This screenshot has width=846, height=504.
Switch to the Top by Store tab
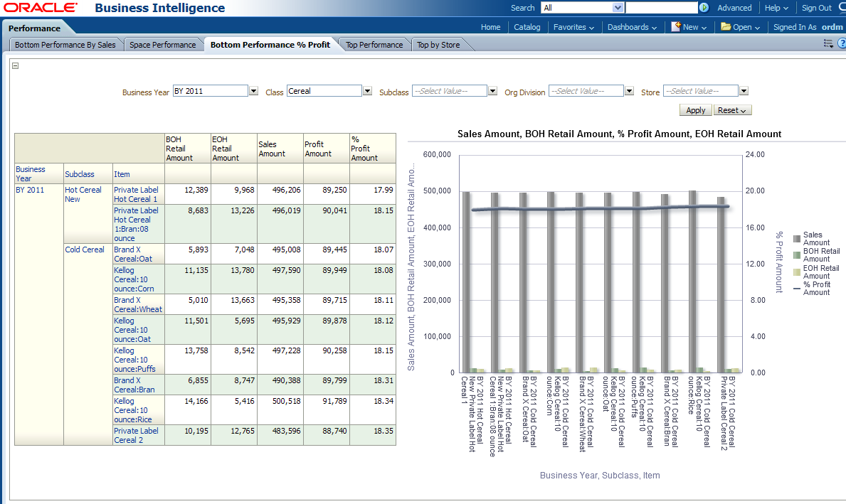[x=438, y=45]
